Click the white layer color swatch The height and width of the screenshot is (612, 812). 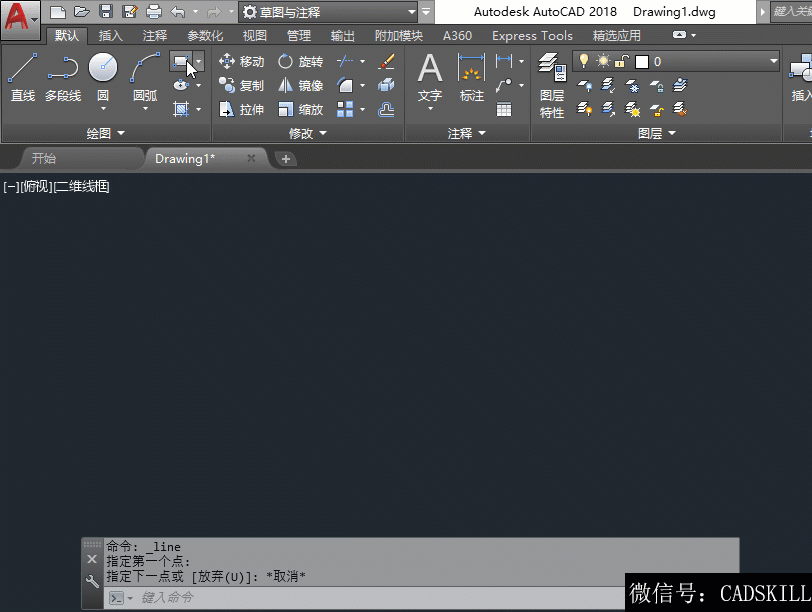641,62
